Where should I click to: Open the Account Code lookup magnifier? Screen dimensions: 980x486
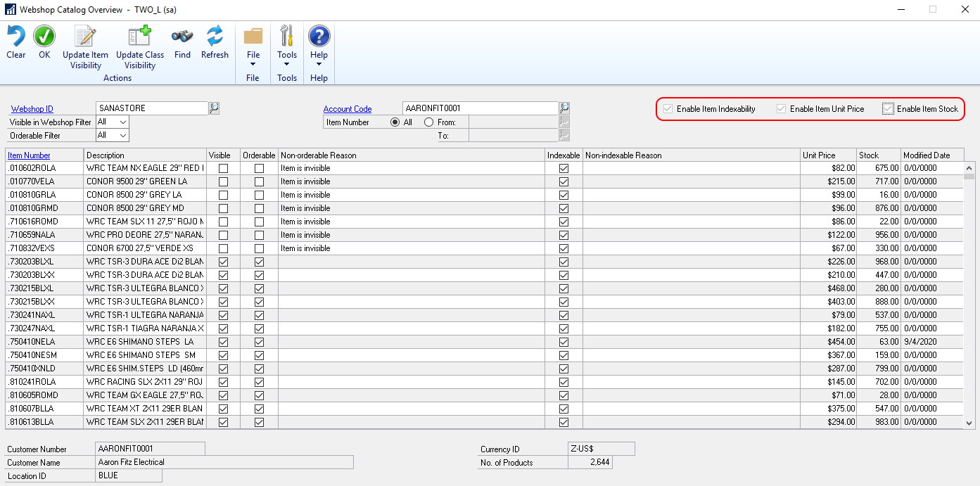(564, 108)
